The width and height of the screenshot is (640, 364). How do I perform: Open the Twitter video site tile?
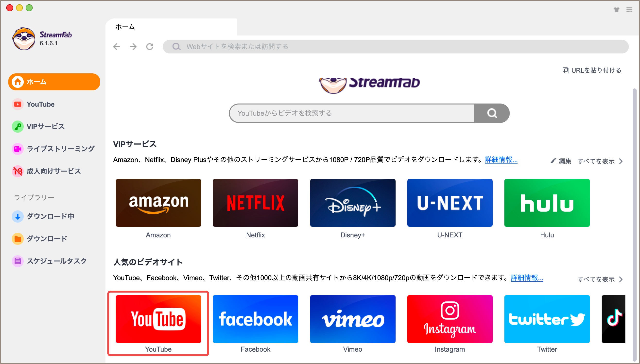547,319
